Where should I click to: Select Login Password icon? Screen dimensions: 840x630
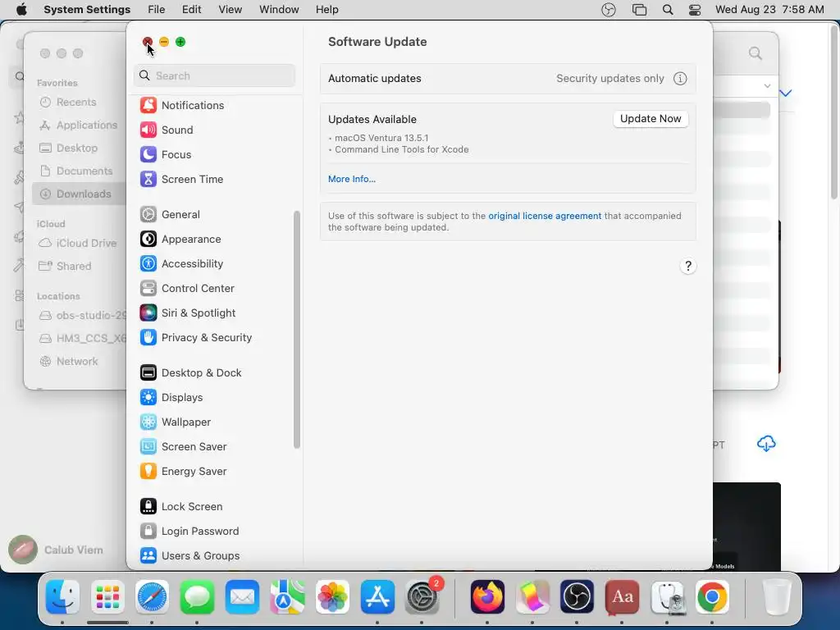pyautogui.click(x=148, y=532)
